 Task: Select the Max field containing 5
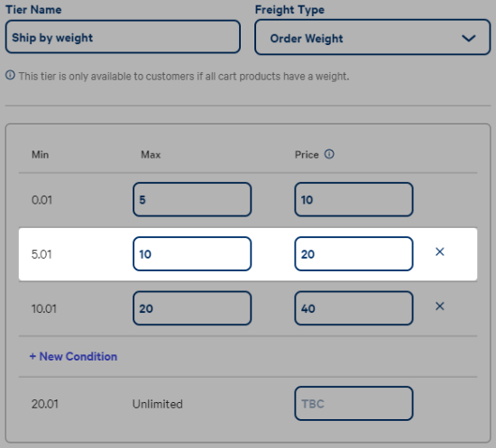coord(192,199)
